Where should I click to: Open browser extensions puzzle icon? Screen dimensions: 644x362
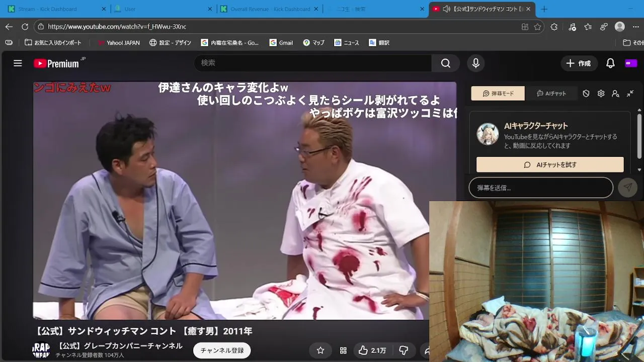coord(554,27)
